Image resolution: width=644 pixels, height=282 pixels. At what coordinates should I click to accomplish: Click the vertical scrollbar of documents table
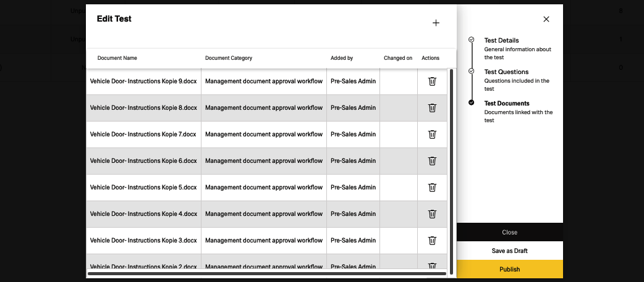(452, 167)
